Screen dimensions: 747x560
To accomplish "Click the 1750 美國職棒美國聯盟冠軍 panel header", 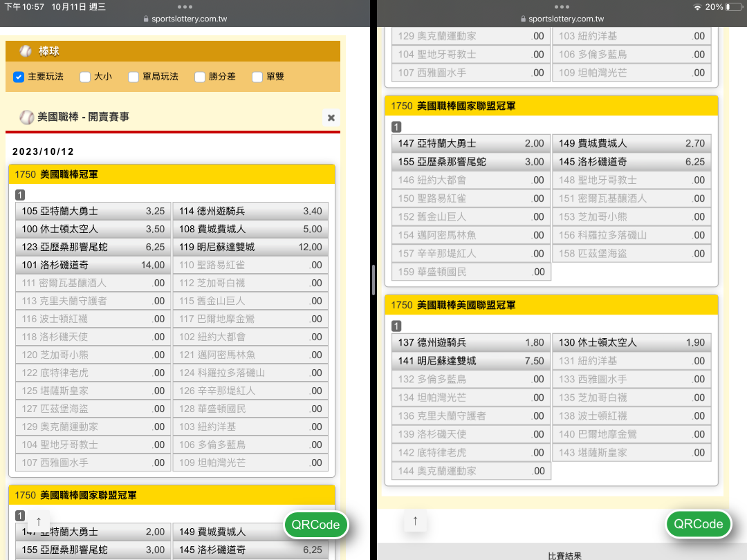I will [551, 305].
